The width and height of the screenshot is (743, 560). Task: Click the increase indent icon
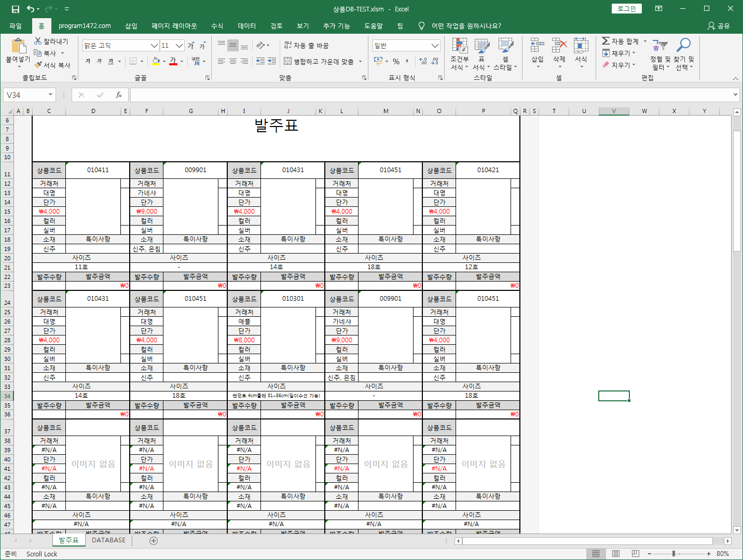click(x=272, y=61)
